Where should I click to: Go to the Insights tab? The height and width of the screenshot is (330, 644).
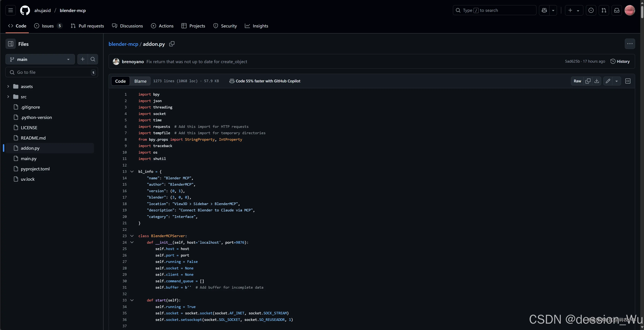[x=256, y=26]
